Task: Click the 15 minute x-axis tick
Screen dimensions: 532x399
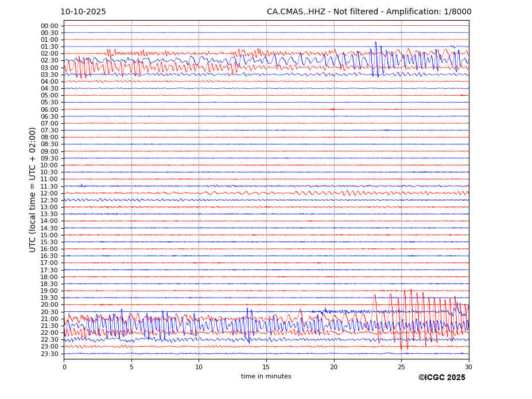Action: 266,367
